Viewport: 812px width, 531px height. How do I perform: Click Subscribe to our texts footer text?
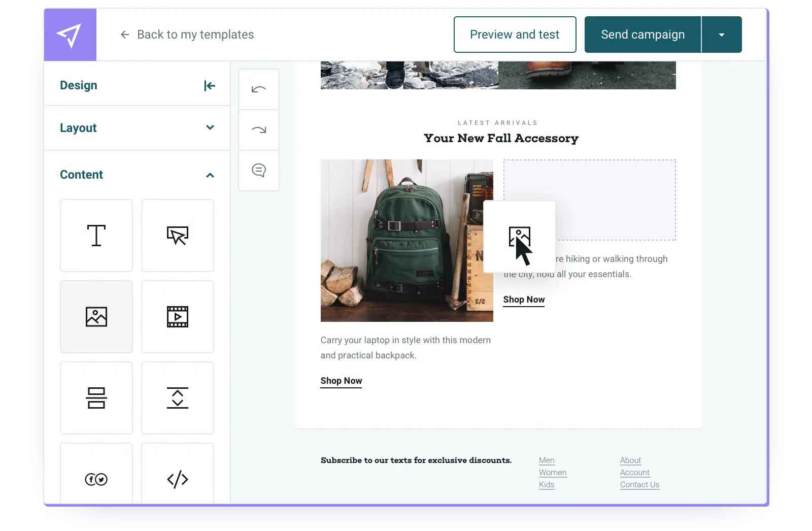pyautogui.click(x=416, y=460)
